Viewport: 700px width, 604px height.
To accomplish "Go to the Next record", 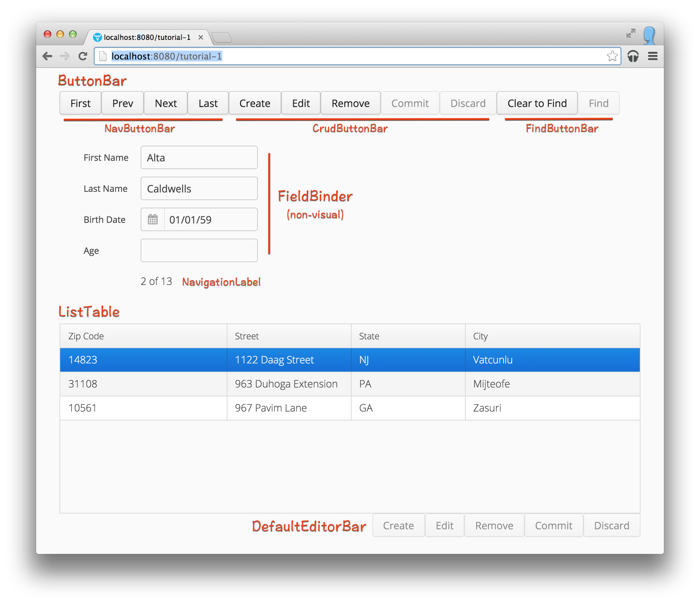I will (166, 103).
